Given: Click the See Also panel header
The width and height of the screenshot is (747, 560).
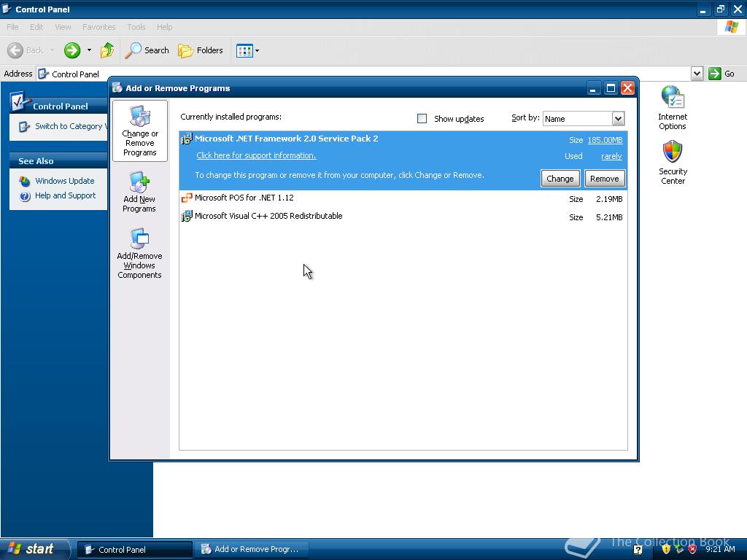Looking at the screenshot, I should tap(58, 161).
